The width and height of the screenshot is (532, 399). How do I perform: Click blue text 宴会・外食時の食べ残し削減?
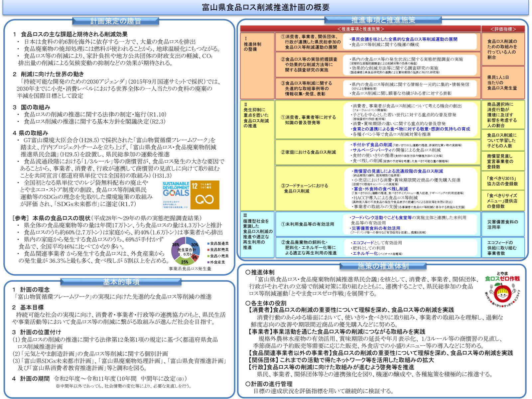coord(381,189)
